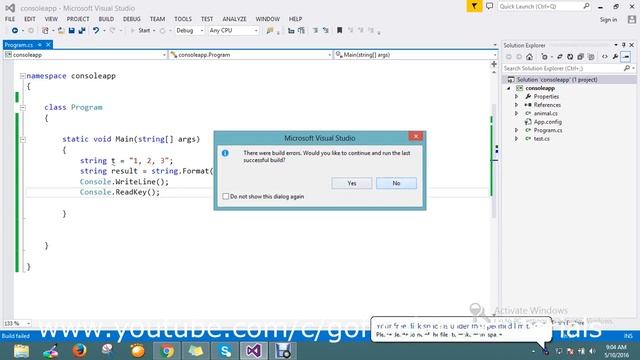Toggle Preview Selected Items in Solution Explorer
The height and width of the screenshot is (360, 640).
tap(626, 57)
